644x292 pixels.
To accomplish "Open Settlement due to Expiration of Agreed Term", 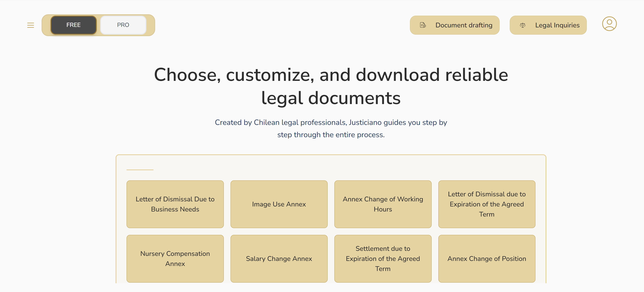I will coord(383,259).
